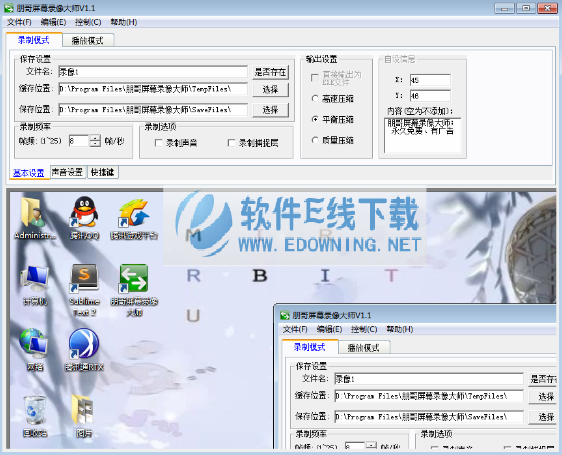Open 文件(F) menu in the nested preview window
Image resolution: width=562 pixels, height=455 pixels.
[x=295, y=329]
